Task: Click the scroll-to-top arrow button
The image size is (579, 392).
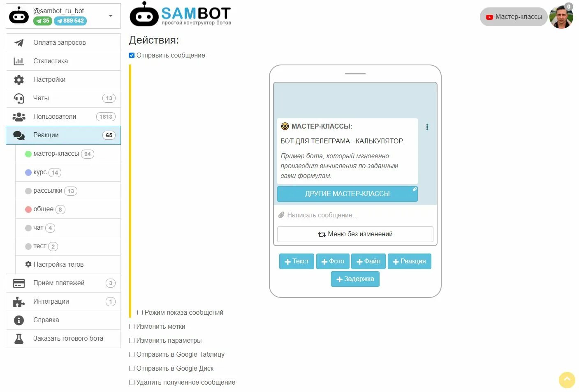Action: coord(567,380)
